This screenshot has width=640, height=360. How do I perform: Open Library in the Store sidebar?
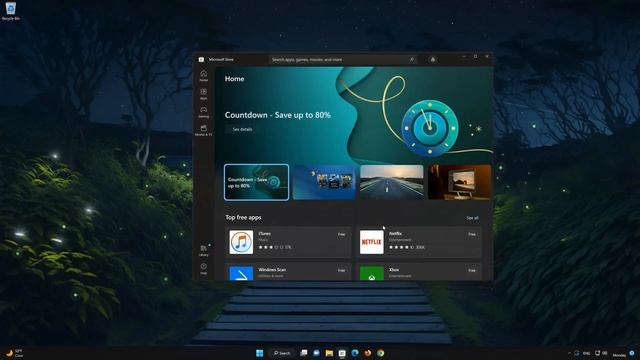tap(203, 250)
